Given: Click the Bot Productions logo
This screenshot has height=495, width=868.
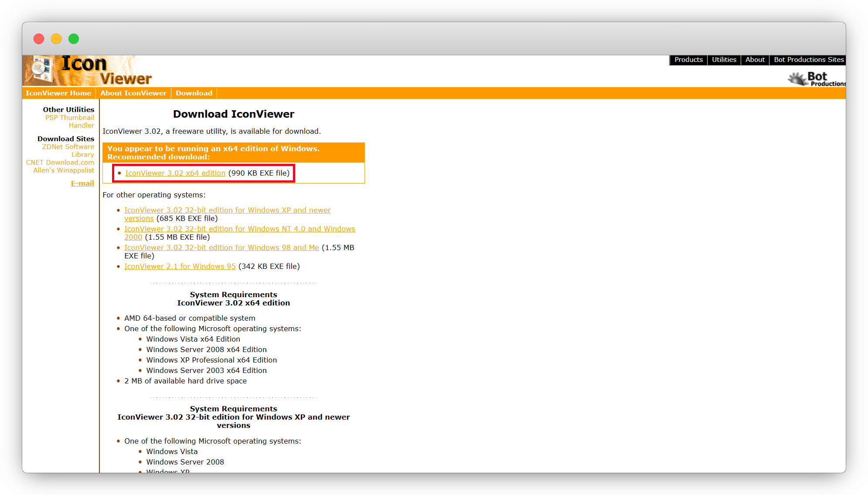Looking at the screenshot, I should (x=817, y=79).
